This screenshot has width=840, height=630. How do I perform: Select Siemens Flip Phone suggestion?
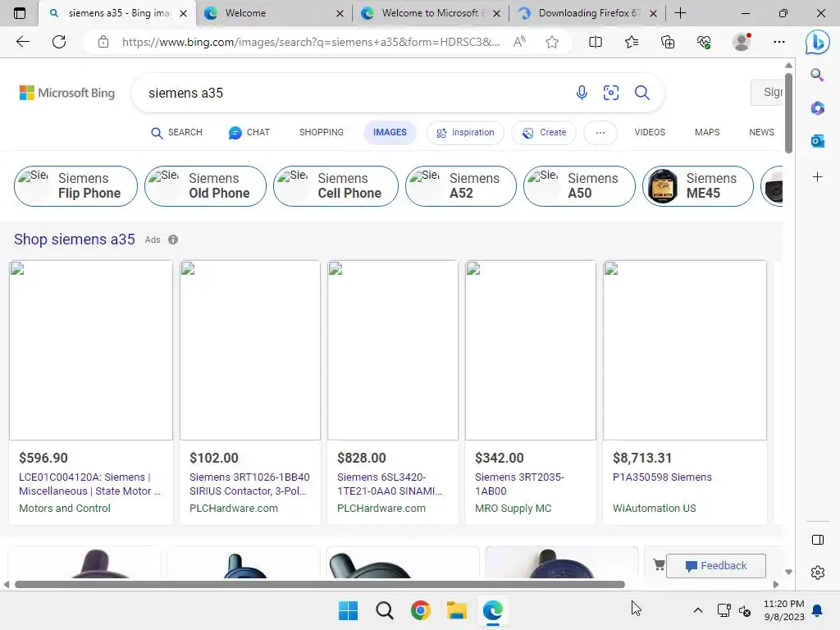pos(75,186)
